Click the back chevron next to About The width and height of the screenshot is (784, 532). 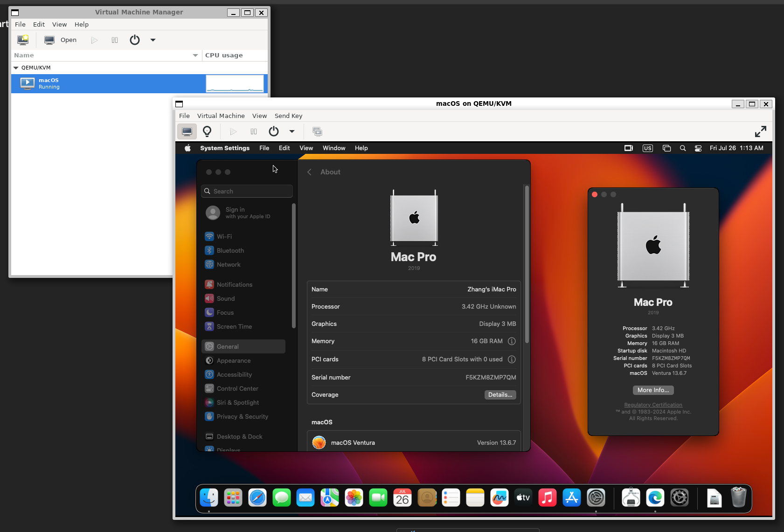(x=309, y=172)
